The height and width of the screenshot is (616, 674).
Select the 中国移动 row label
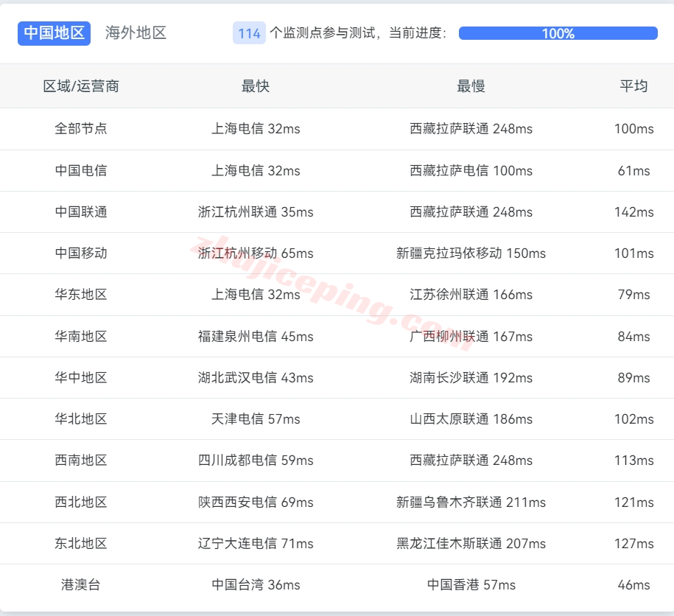click(81, 253)
